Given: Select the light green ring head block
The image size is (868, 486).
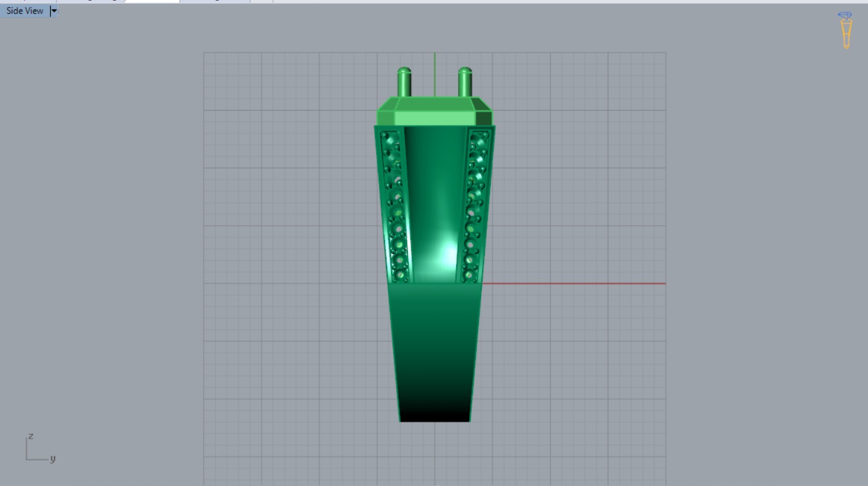Looking at the screenshot, I should click(x=435, y=112).
